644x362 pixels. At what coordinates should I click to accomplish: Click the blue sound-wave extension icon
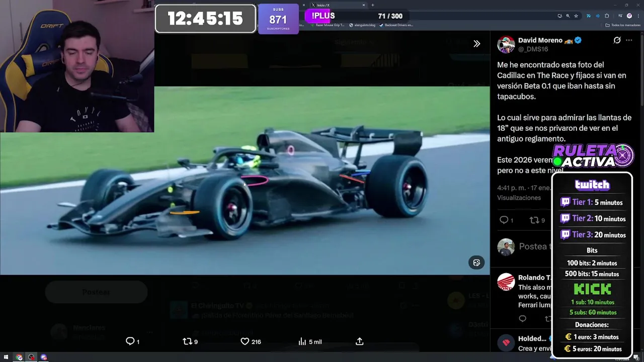click(x=598, y=16)
